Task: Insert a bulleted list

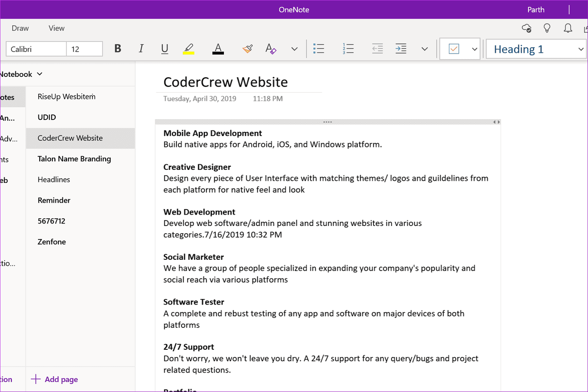Action: click(318, 49)
